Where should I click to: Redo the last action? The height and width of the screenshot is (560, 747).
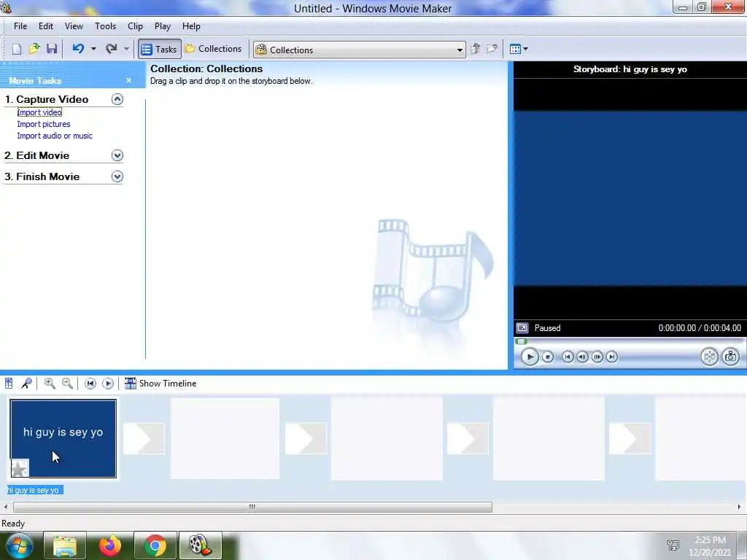coord(112,49)
